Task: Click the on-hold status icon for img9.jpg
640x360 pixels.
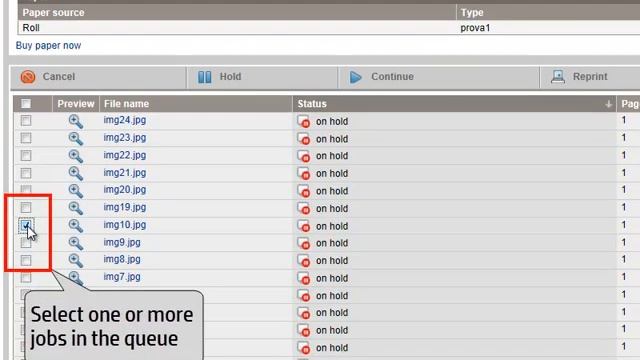Action: 303,243
